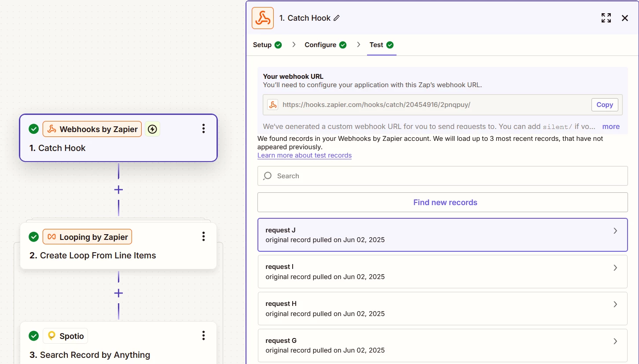Screen dimensions: 639x364
Task: Select Create Loop From Line Items step
Action: 118,246
